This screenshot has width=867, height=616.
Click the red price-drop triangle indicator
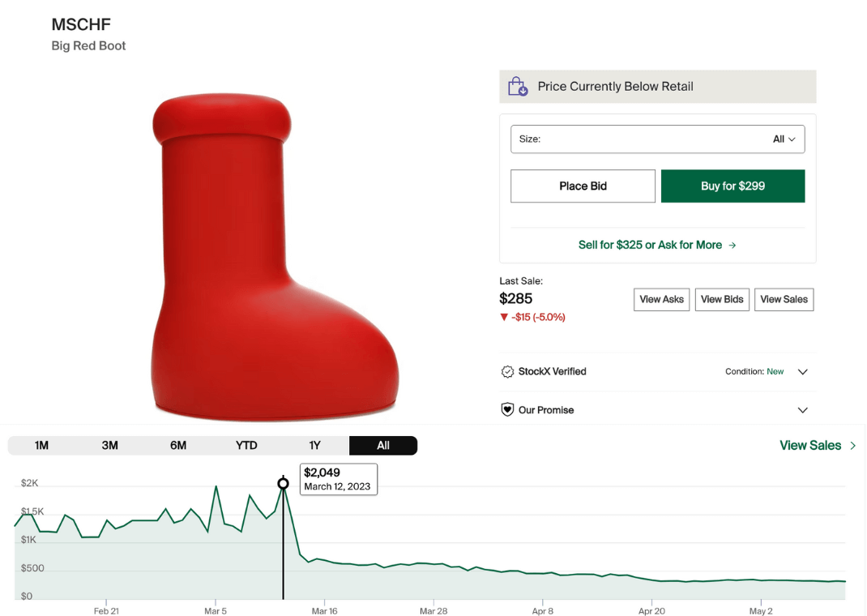pos(504,317)
